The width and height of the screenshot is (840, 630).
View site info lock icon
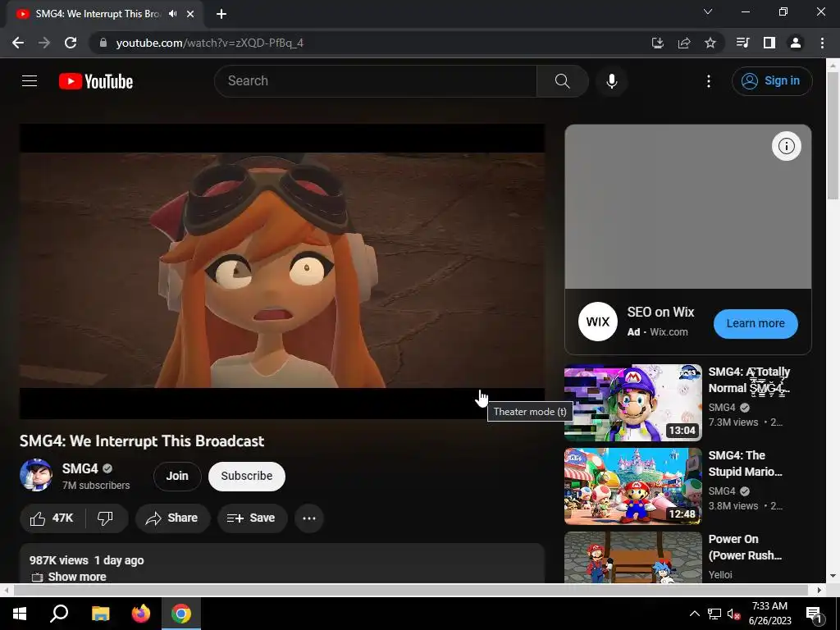[x=103, y=43]
